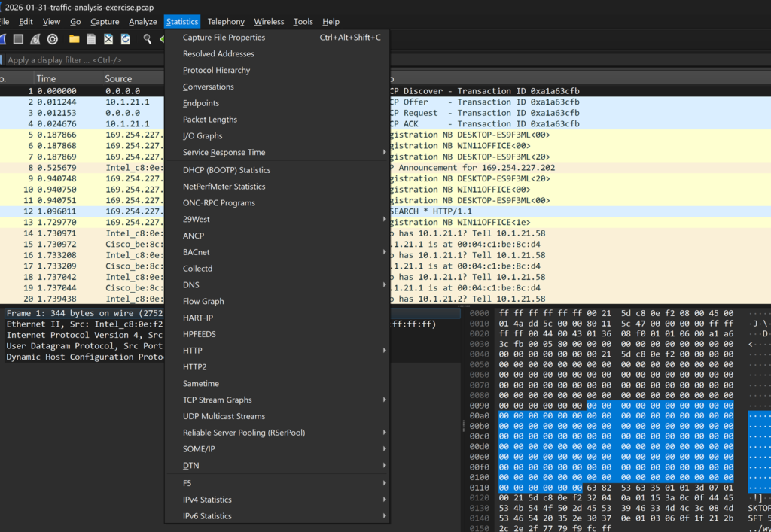
Task: Click the reload capture file icon
Action: tap(125, 39)
